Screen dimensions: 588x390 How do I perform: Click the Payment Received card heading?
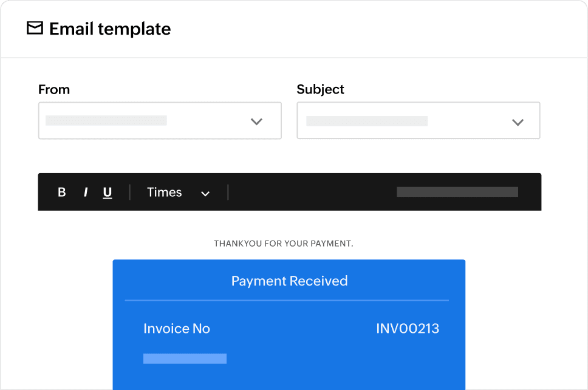click(289, 281)
